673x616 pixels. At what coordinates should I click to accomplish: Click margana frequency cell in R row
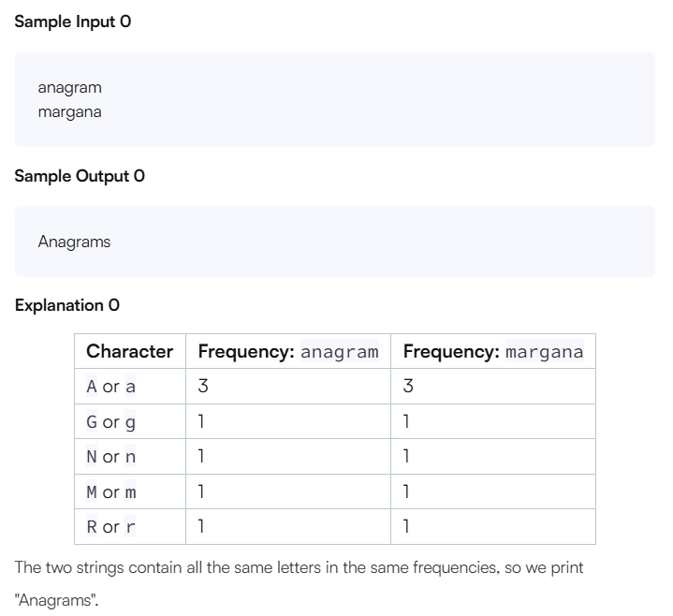click(x=493, y=527)
